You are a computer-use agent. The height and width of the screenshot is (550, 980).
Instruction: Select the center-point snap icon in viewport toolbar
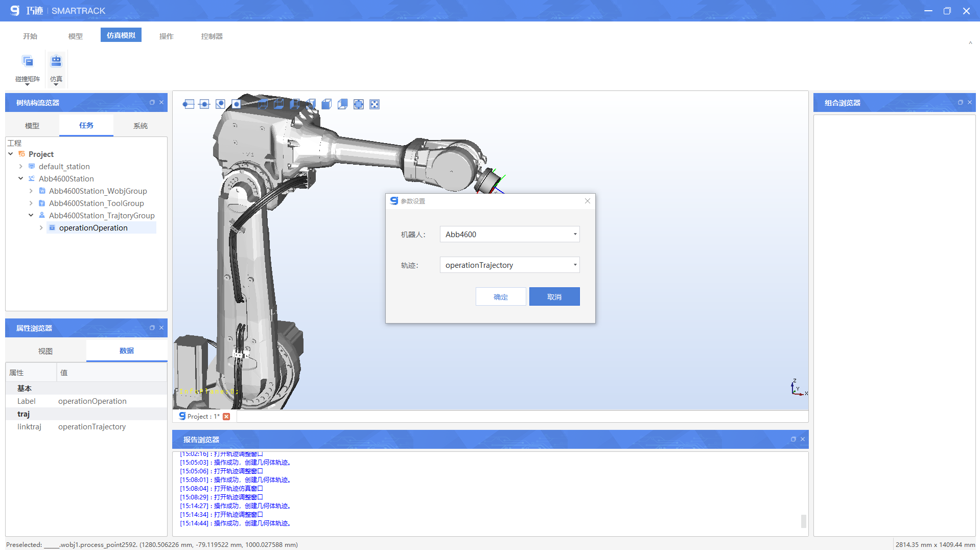(236, 104)
